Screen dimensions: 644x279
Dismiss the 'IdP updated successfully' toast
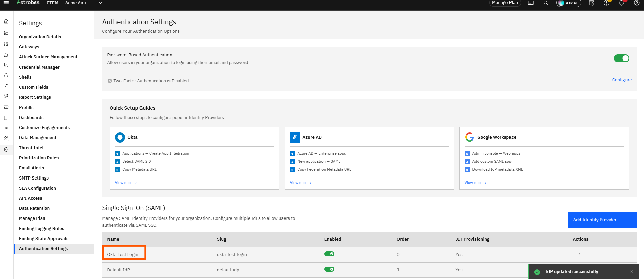632,272
